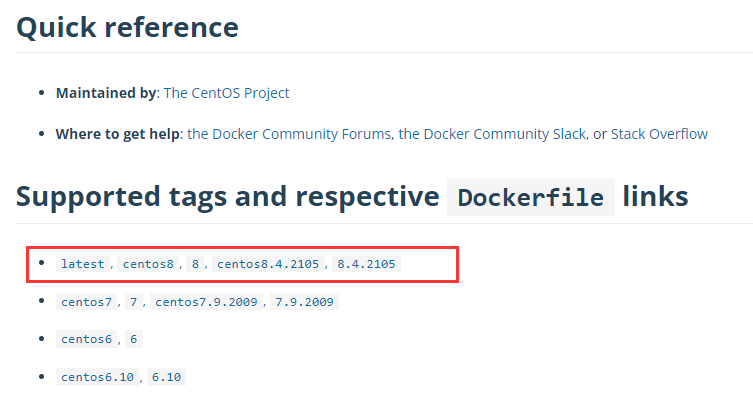Click the centos6 tag link
Image resolution: width=753 pixels, height=400 pixels.
point(86,339)
